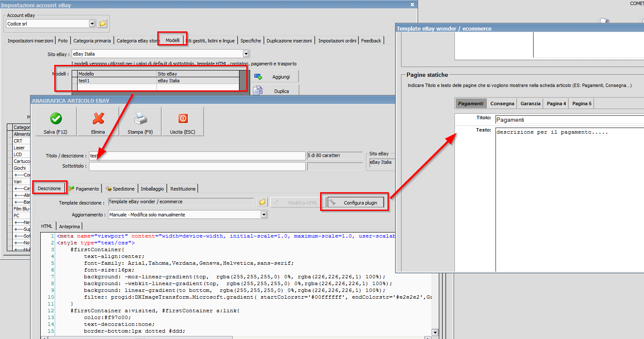Click wrench icon on Configura plugin
The image size is (644, 339).
[x=332, y=202]
